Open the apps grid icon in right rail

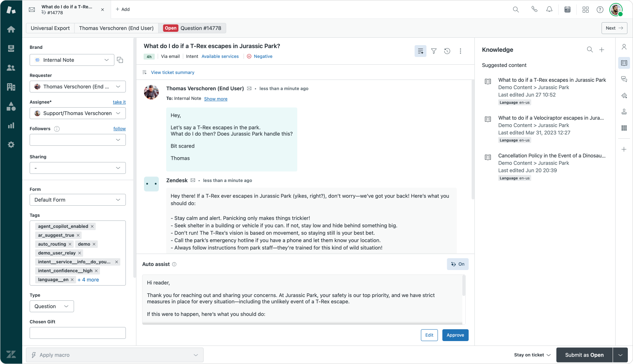tap(624, 128)
